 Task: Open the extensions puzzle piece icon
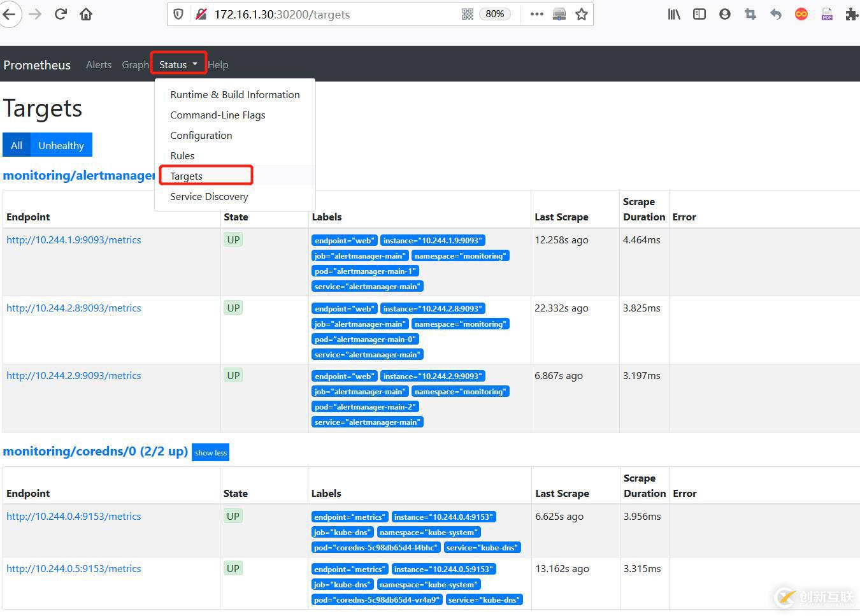tap(852, 14)
